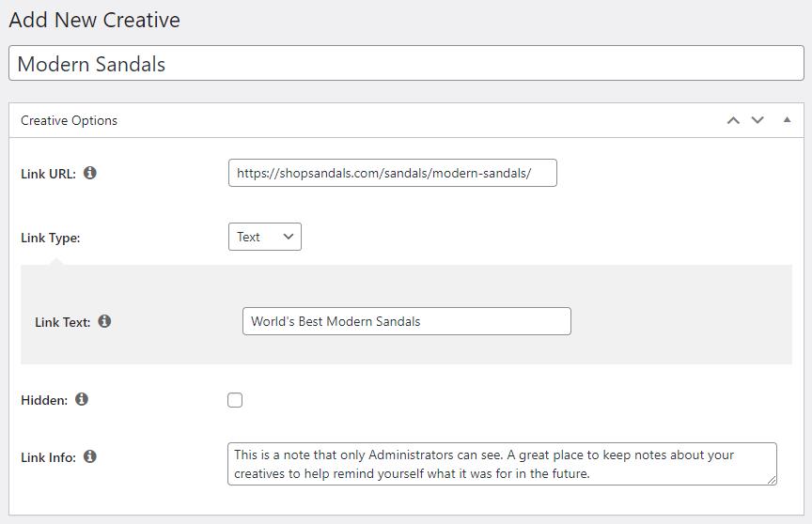Click the "Link URL:" label
This screenshot has width=812, height=524.
(x=49, y=174)
